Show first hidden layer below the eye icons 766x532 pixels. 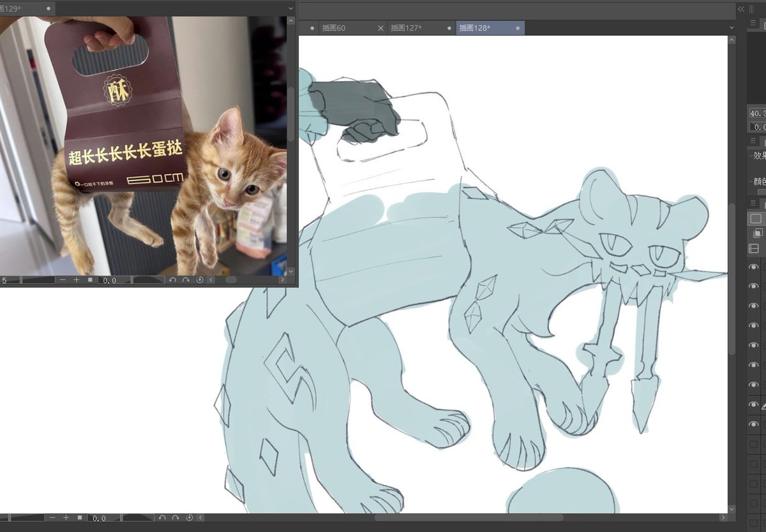(753, 445)
